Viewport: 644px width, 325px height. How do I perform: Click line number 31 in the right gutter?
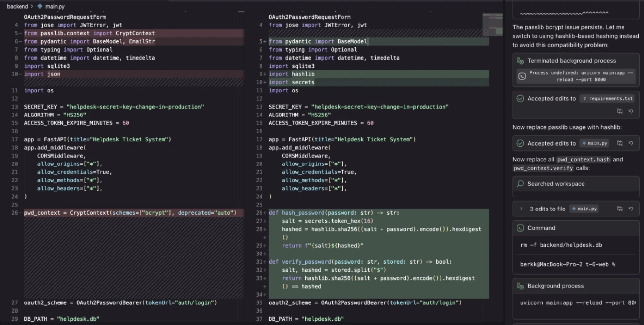coord(259,262)
